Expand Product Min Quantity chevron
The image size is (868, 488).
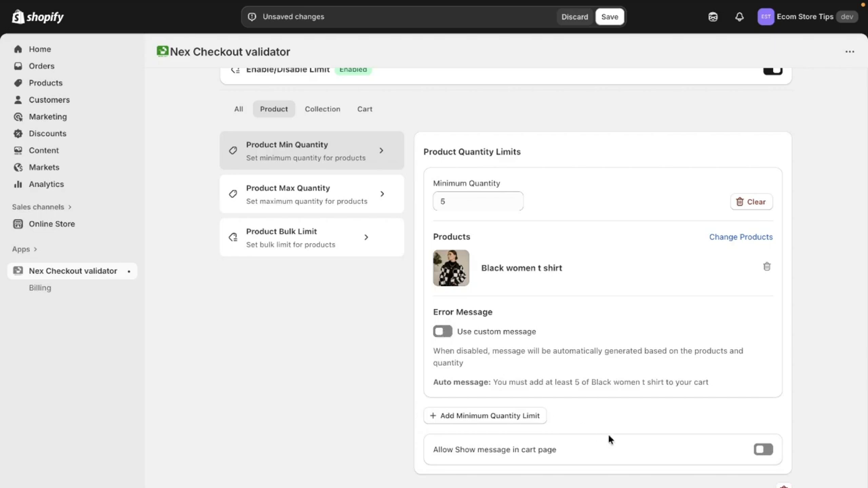tap(381, 150)
